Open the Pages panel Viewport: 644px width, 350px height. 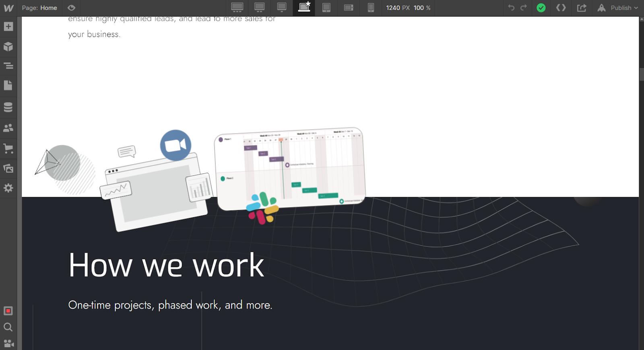tap(8, 85)
